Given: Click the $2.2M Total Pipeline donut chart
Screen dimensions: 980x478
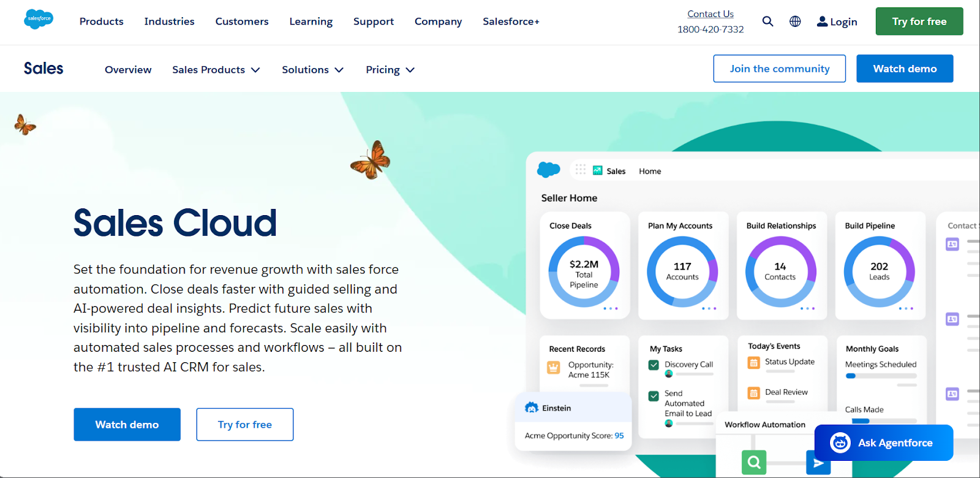Looking at the screenshot, I should pos(584,271).
